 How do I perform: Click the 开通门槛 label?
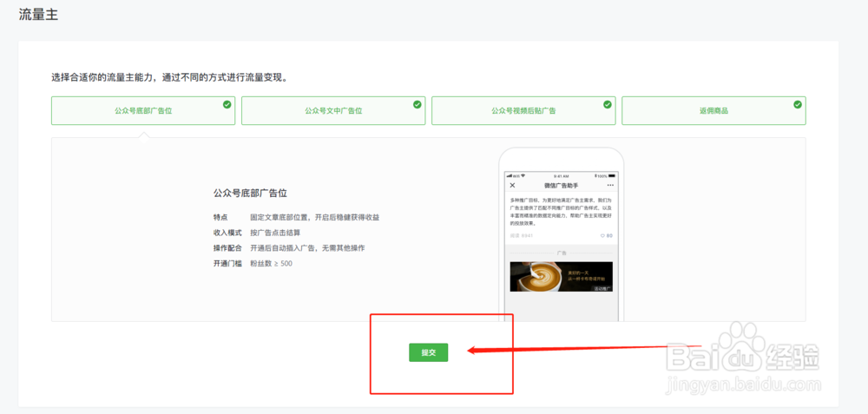(x=227, y=264)
